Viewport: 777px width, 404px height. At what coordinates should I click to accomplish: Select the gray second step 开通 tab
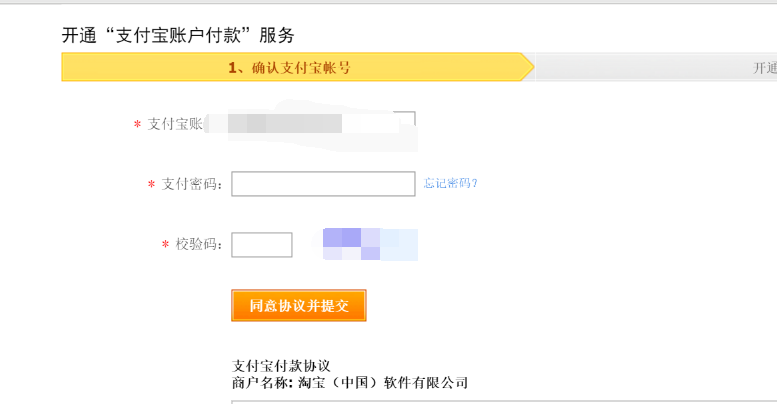tap(660, 68)
